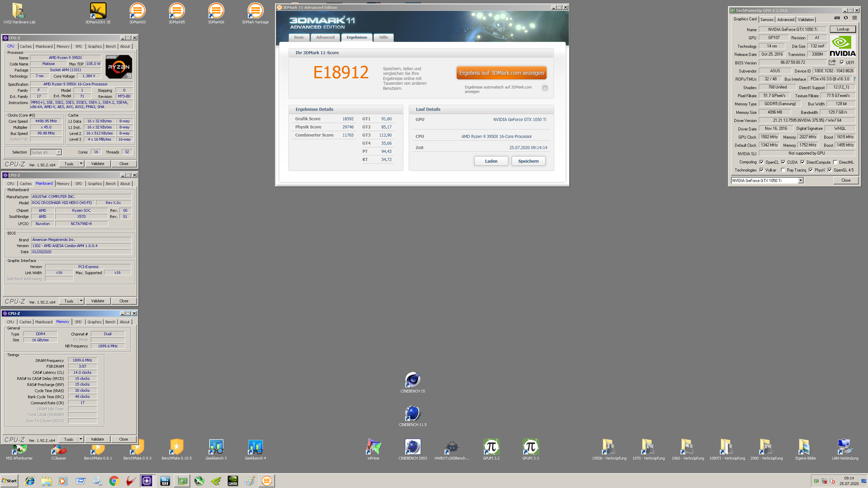The height and width of the screenshot is (488, 868).
Task: Launch GPUPI 3.2 from the desktop
Action: [491, 449]
